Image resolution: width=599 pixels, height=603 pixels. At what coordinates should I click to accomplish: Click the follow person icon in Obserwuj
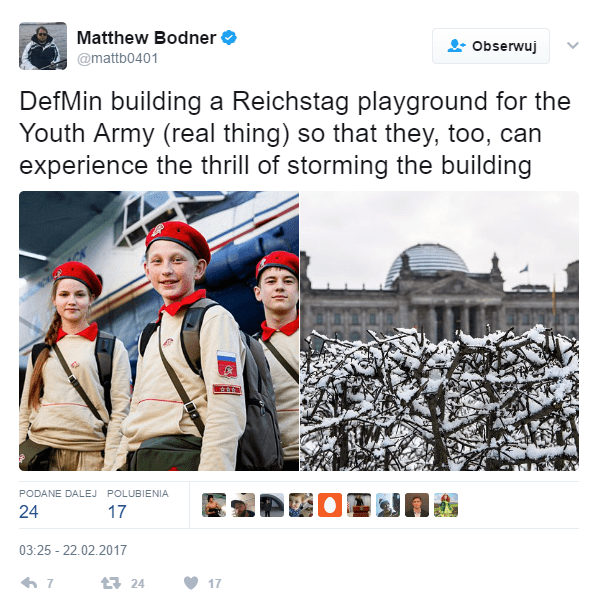(x=456, y=46)
